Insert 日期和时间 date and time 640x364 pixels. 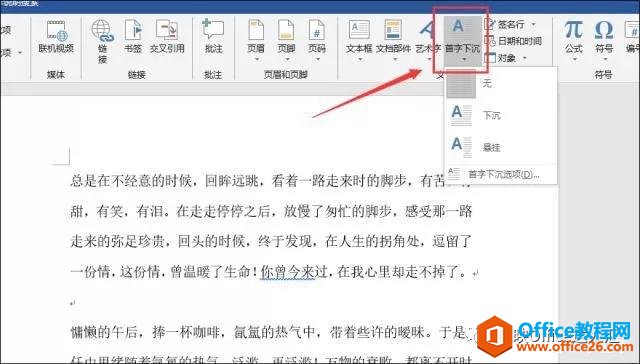513,41
